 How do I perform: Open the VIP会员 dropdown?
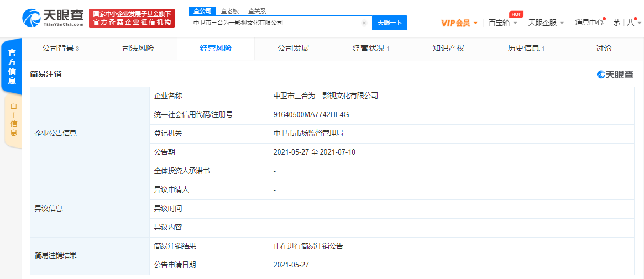tap(459, 23)
